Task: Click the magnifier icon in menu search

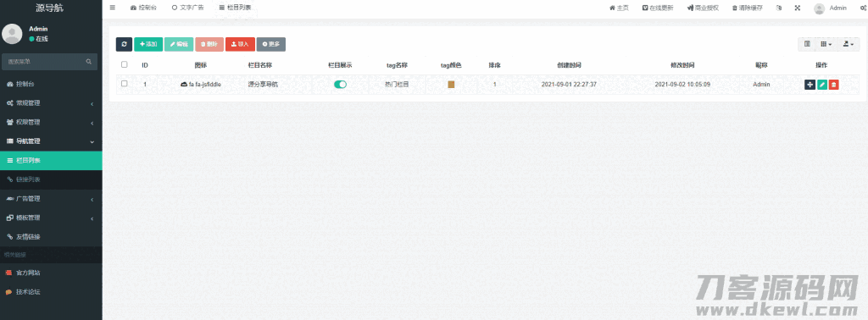Action: coord(88,62)
